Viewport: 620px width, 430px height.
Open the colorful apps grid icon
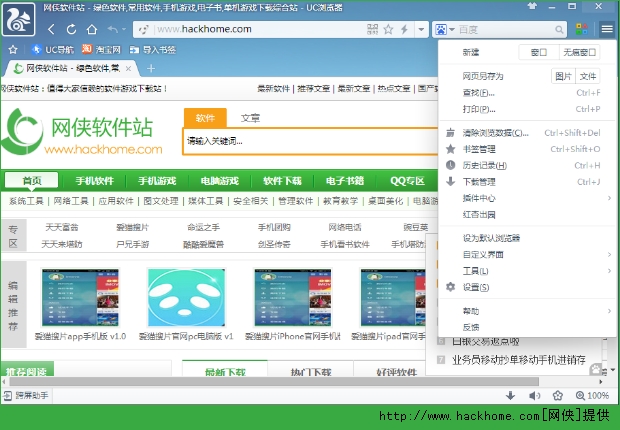[x=582, y=29]
